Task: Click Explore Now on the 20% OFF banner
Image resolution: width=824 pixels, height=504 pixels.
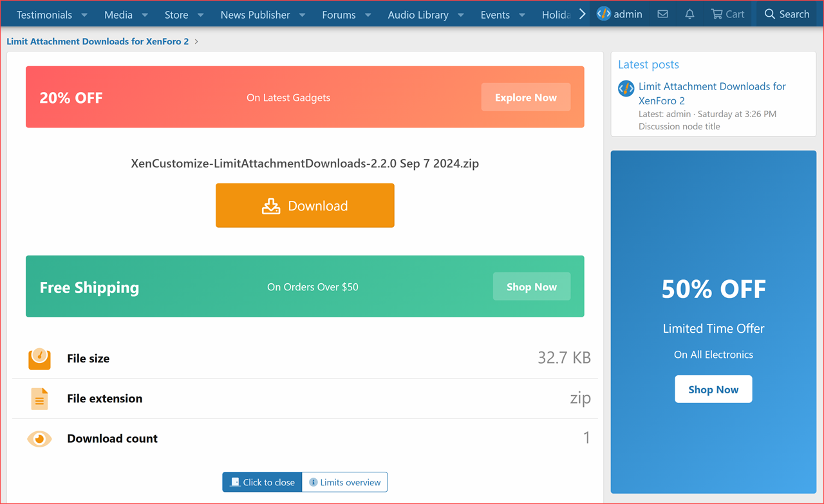Action: tap(525, 97)
